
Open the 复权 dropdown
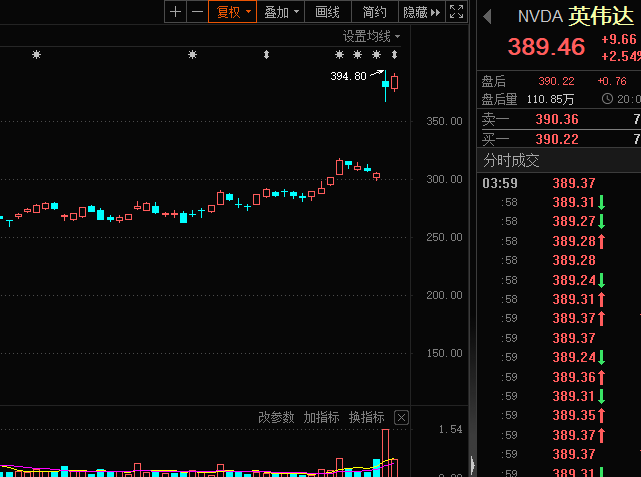233,12
